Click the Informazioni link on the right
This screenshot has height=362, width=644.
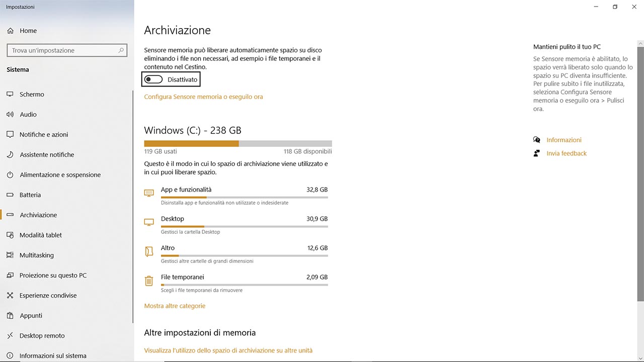pyautogui.click(x=564, y=140)
